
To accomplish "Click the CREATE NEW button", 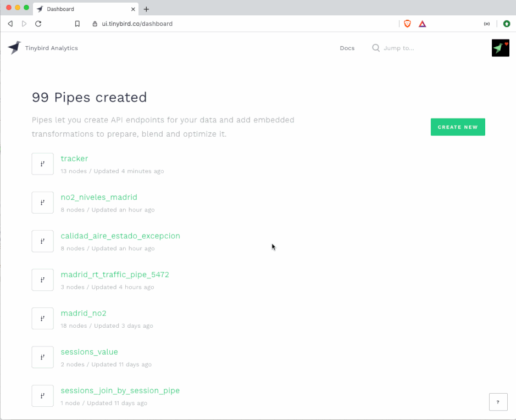I will pos(458,127).
